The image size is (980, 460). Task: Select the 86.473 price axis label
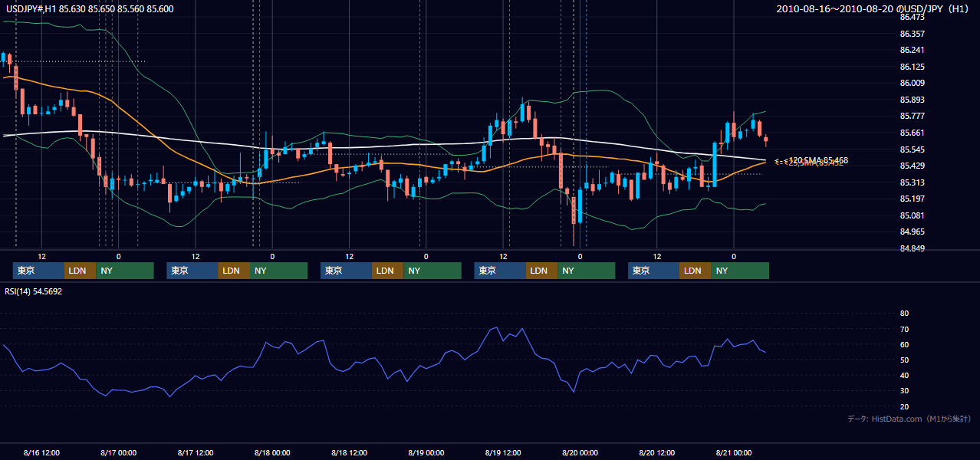pyautogui.click(x=913, y=17)
